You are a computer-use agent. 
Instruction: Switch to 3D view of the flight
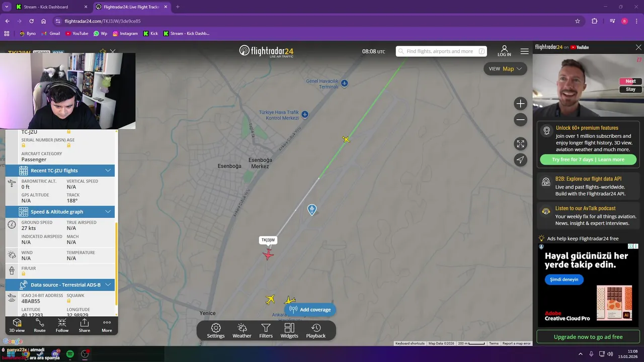point(17,325)
